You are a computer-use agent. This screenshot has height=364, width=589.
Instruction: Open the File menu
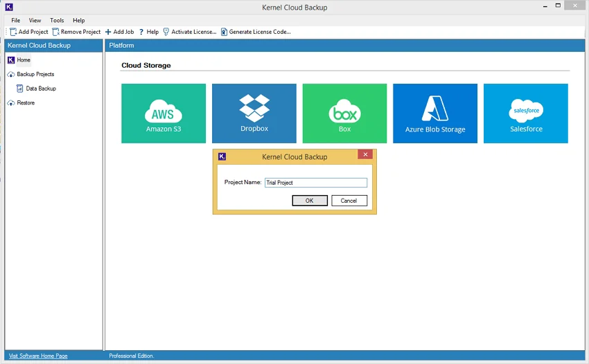pos(16,20)
